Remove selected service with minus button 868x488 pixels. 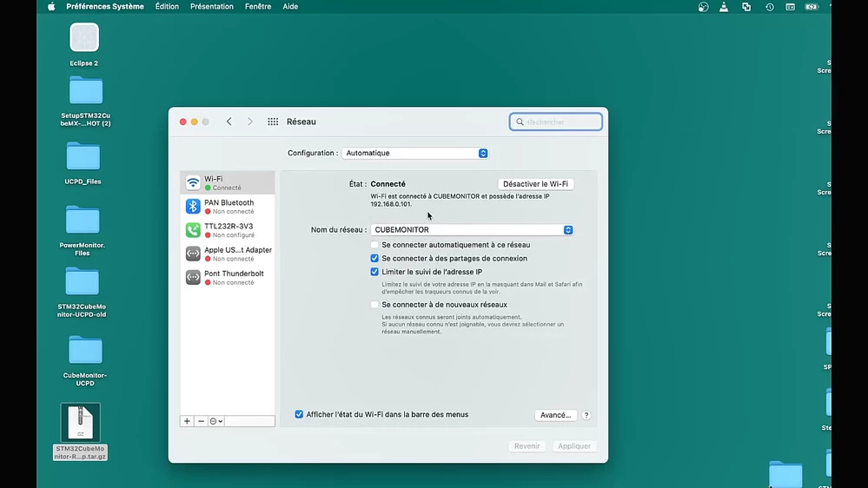[201, 421]
